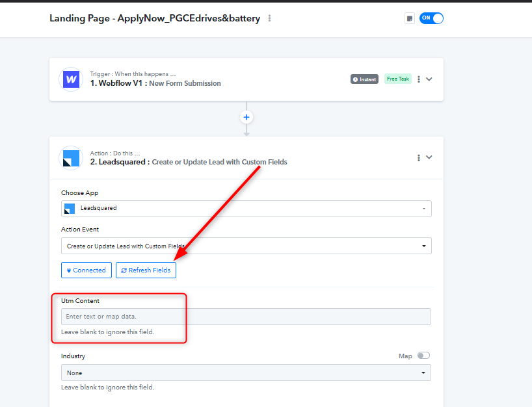The width and height of the screenshot is (532, 407).
Task: Click the Webflow trigger app icon
Action: 71,79
